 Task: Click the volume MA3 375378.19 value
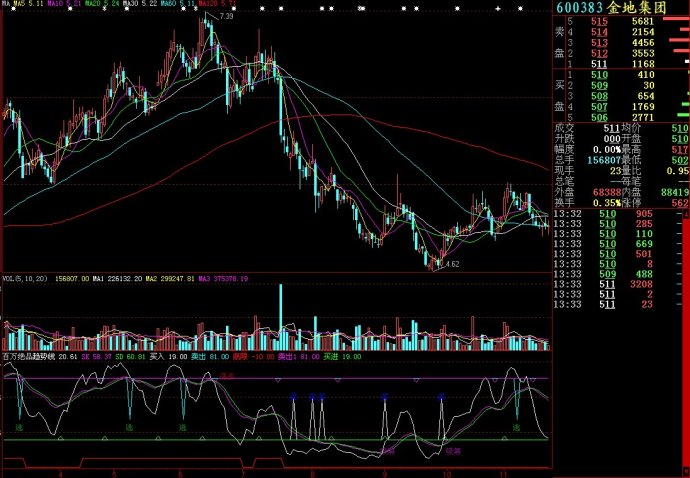click(x=223, y=279)
